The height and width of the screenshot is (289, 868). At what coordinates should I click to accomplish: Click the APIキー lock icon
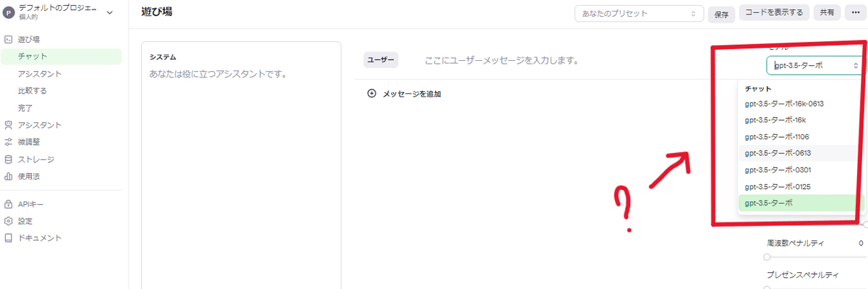click(x=8, y=204)
